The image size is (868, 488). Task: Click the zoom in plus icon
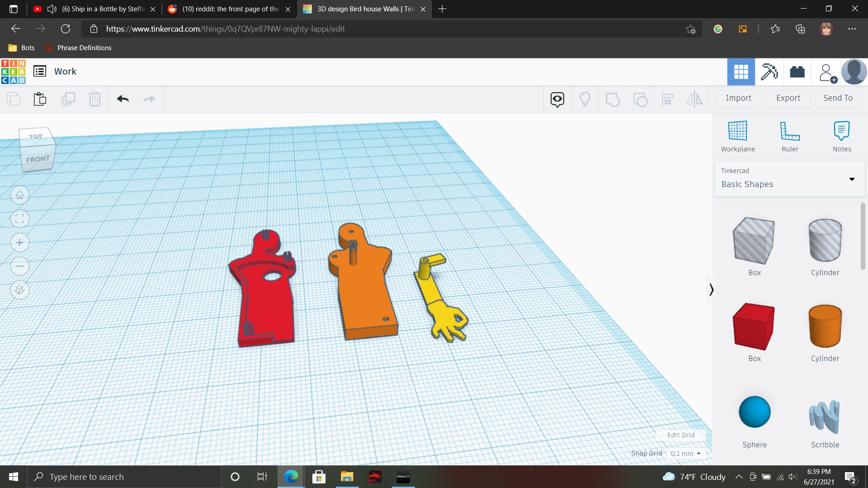[19, 243]
